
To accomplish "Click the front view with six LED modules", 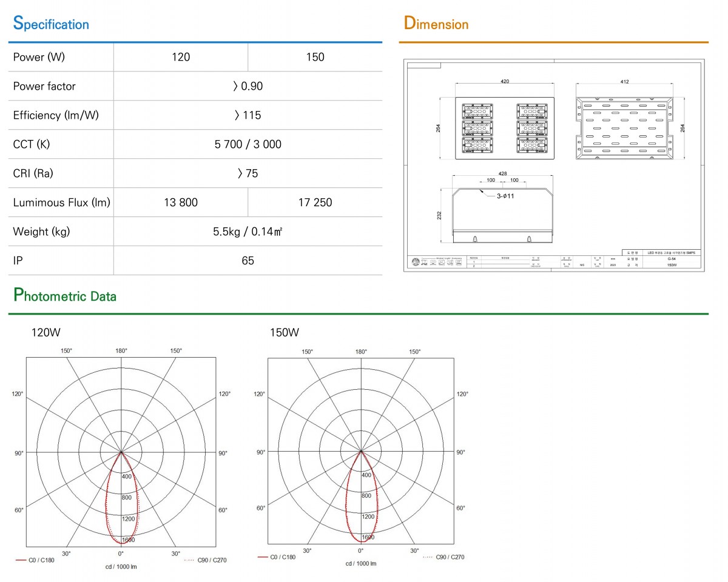I will pyautogui.click(x=505, y=128).
